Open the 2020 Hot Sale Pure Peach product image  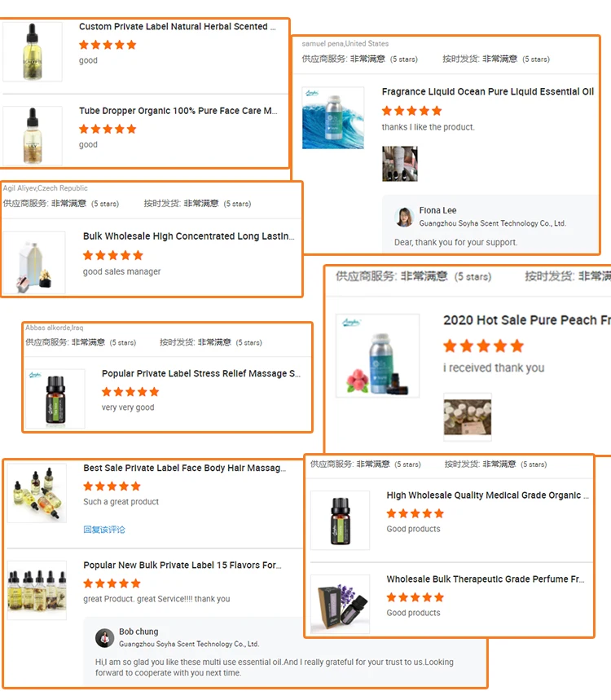377,356
